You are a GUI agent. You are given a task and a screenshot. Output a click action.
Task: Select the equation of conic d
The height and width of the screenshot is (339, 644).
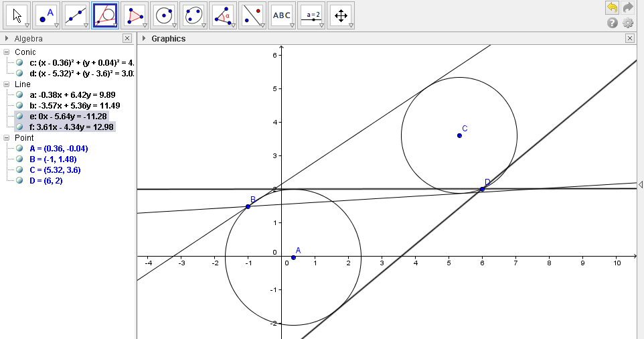pos(82,74)
